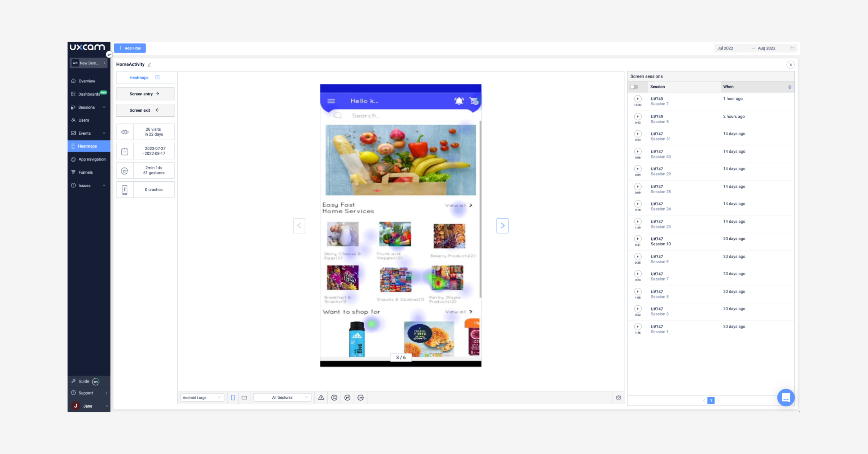
Task: Open the All Gestures filter dropdown
Action: click(282, 397)
